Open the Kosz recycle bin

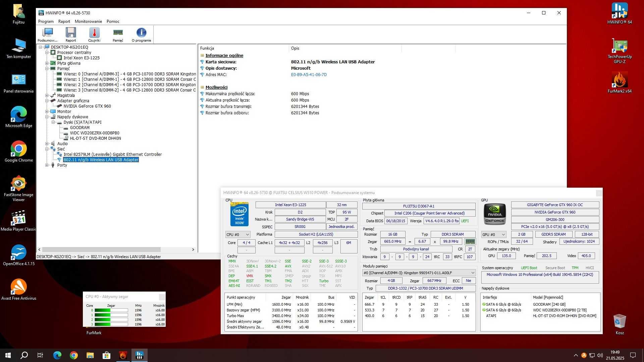click(x=620, y=324)
